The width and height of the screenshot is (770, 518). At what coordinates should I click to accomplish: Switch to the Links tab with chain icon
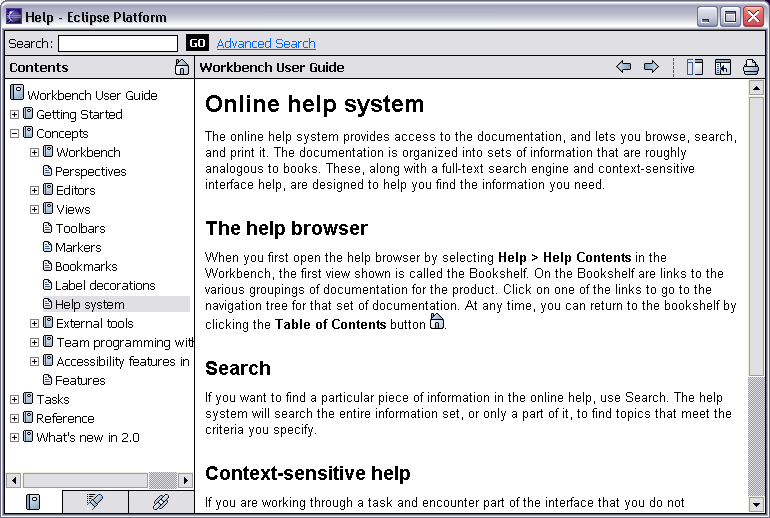[x=160, y=502]
